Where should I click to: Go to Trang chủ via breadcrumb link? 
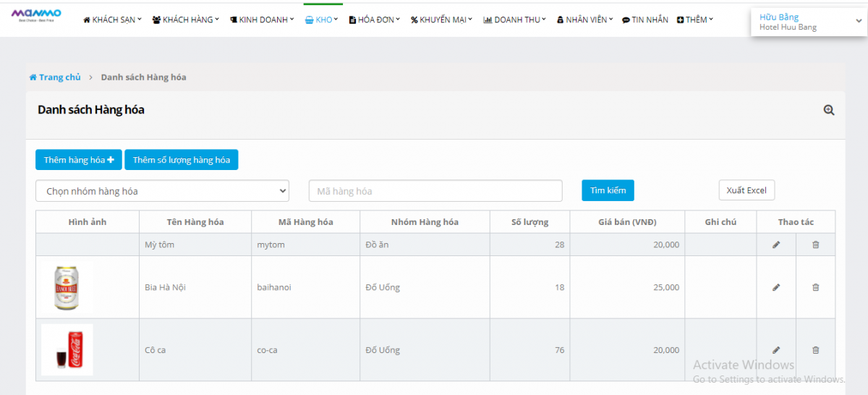(55, 77)
